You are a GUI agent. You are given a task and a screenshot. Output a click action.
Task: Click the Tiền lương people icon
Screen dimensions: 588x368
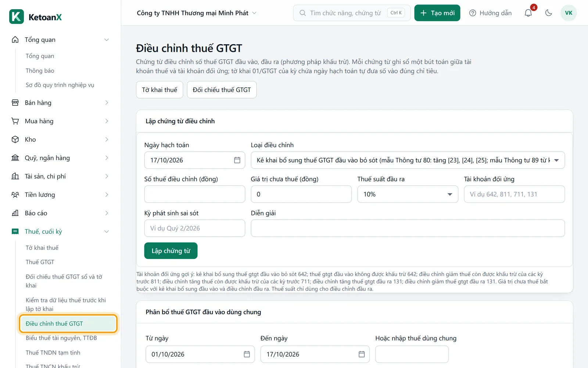[x=15, y=195]
